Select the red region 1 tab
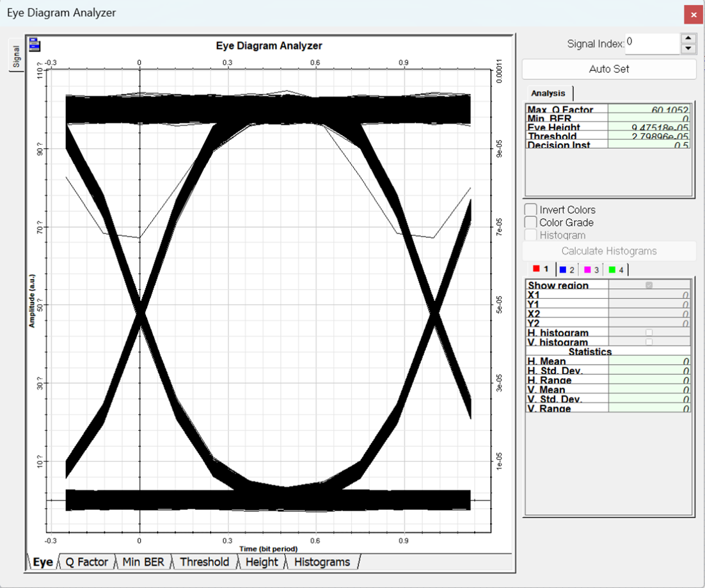This screenshot has width=705, height=588. tap(541, 269)
